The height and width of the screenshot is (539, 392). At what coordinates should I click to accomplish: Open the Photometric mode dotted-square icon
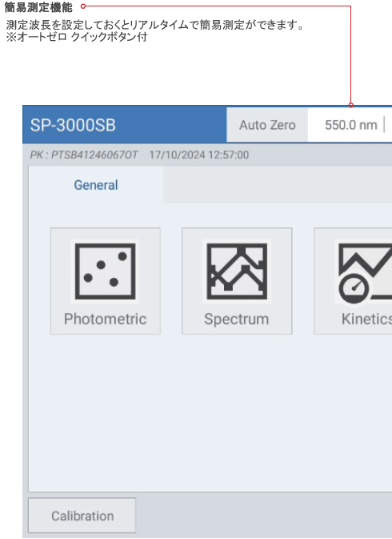105,272
